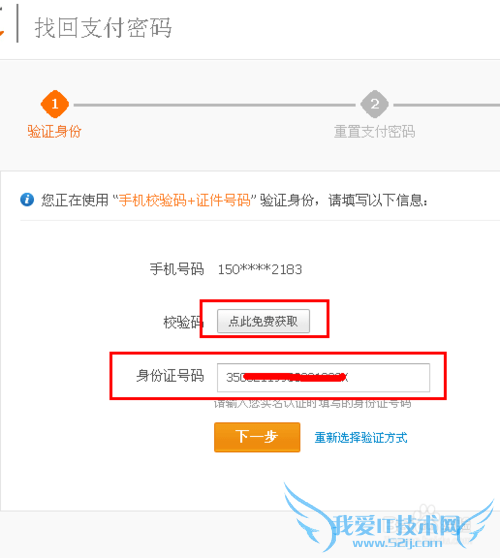Click the hint text below ID field
The image size is (500, 558).
[x=312, y=404]
